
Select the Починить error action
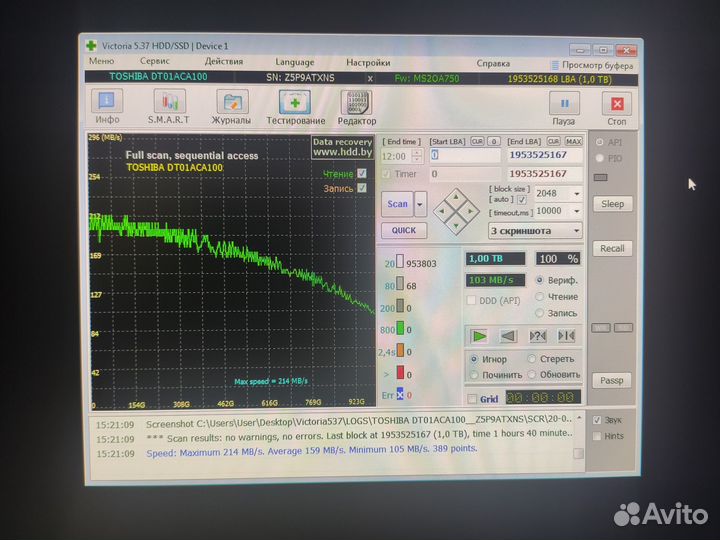click(x=474, y=375)
